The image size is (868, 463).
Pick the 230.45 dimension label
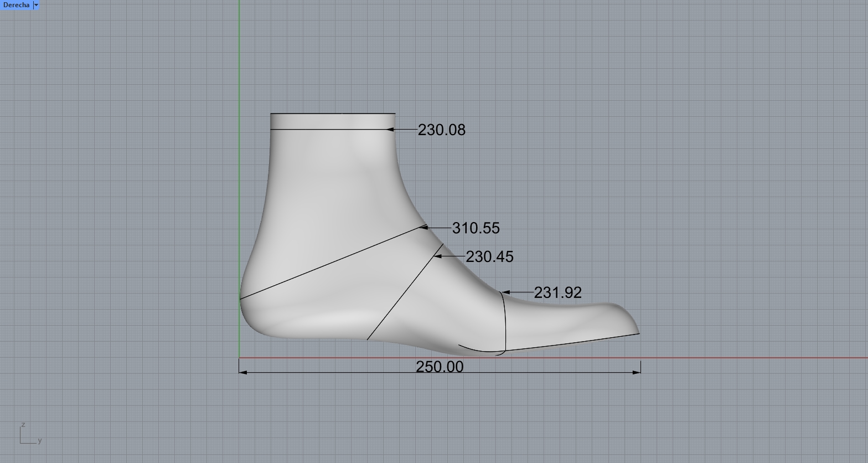489,257
